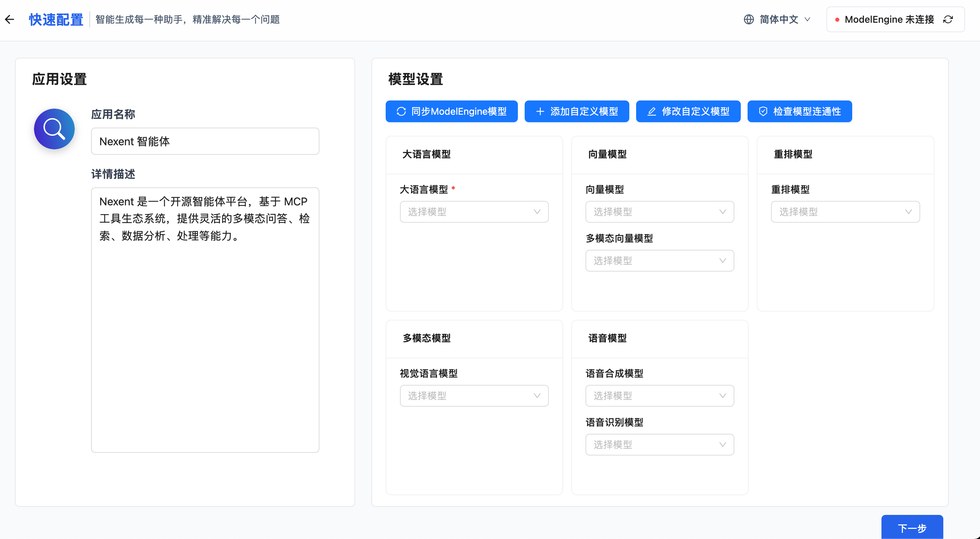Expand the 向量模型 dropdown
980x539 pixels.
click(659, 212)
